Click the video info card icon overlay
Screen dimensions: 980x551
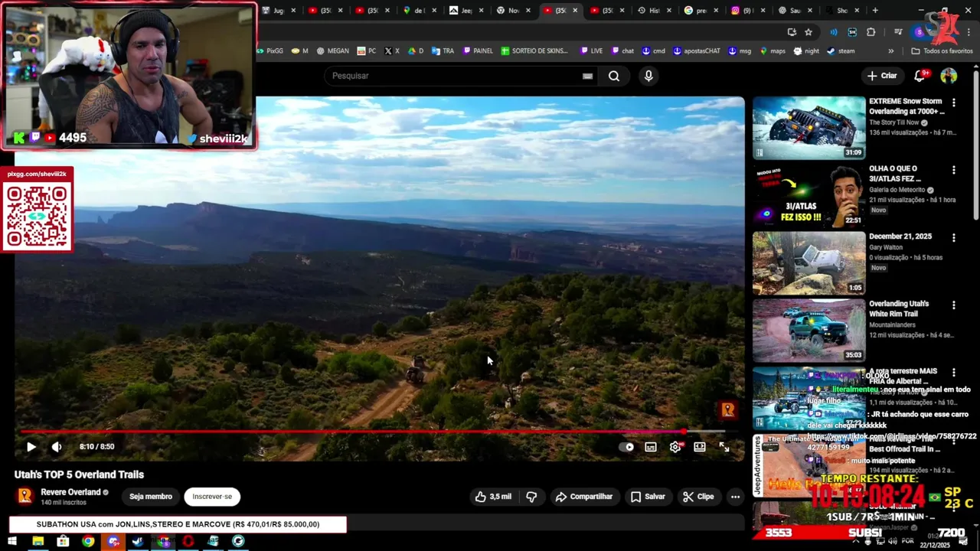[727, 410]
